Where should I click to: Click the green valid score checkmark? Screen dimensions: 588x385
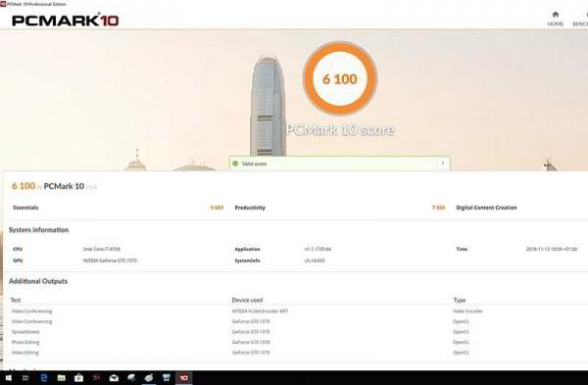coord(235,164)
